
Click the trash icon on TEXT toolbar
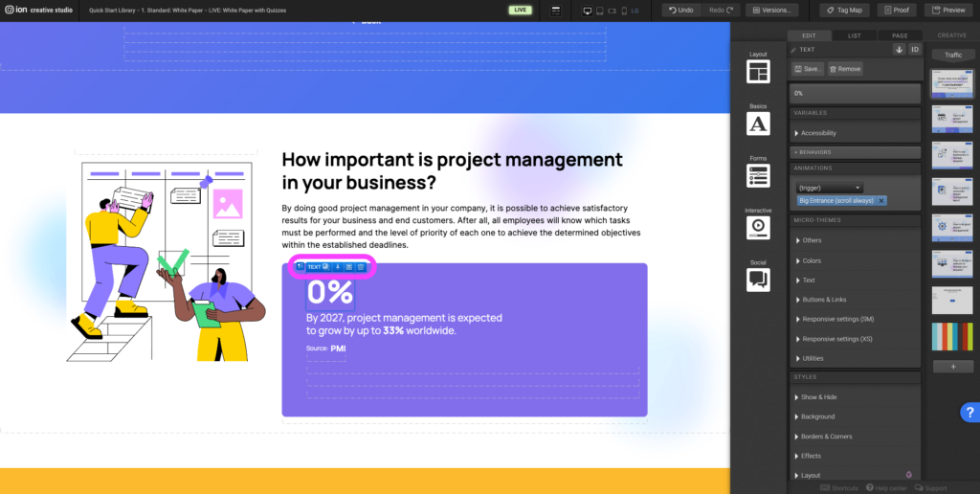coord(361,267)
